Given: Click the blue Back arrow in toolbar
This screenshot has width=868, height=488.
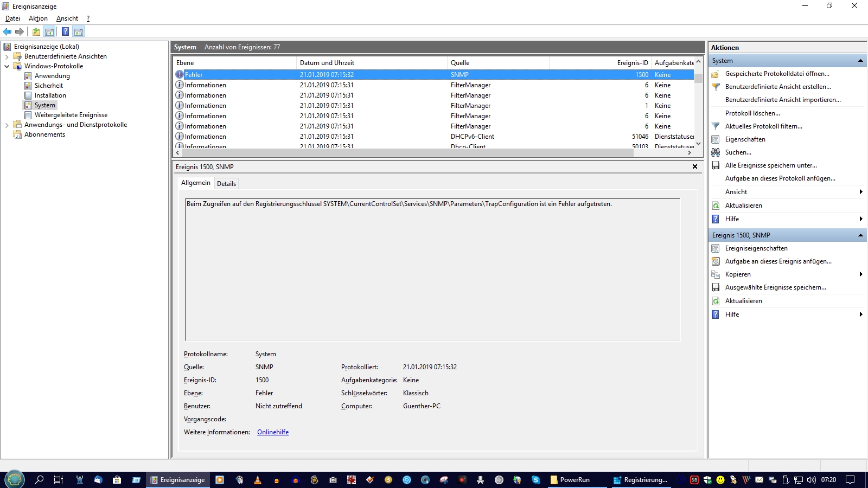Looking at the screenshot, I should coord(7,31).
